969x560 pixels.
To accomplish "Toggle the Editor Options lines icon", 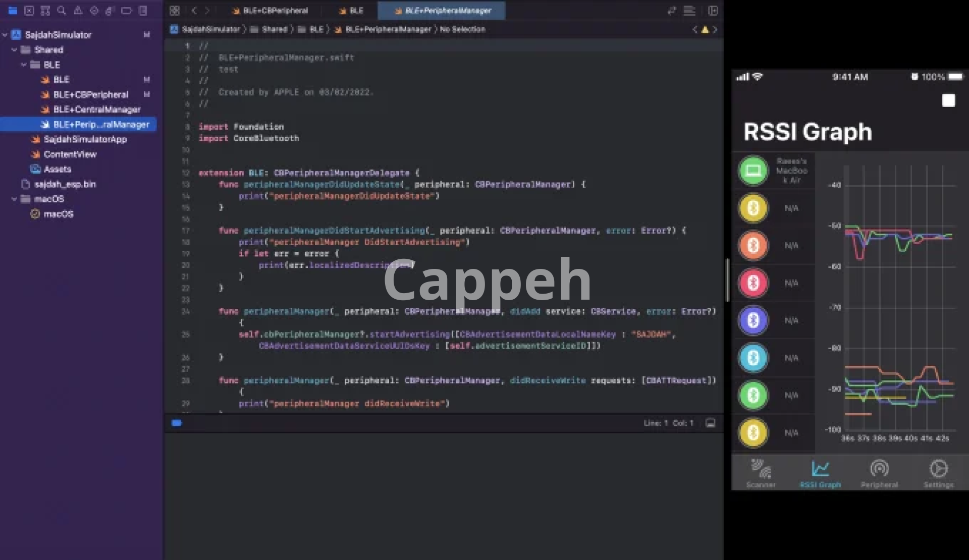I will (689, 11).
